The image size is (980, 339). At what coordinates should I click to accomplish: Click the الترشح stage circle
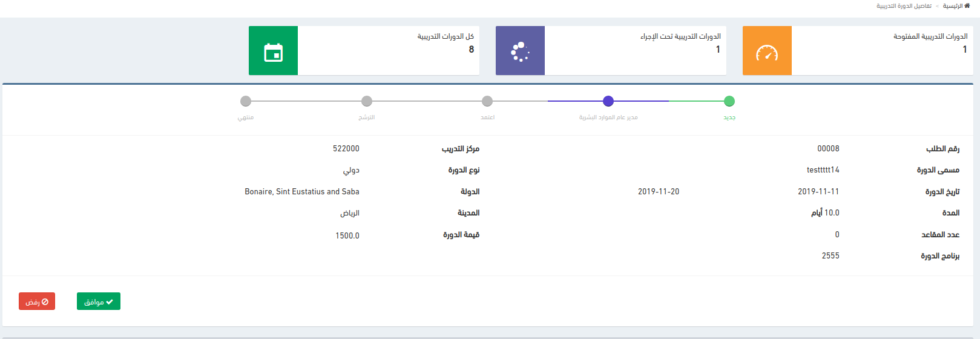click(x=367, y=101)
